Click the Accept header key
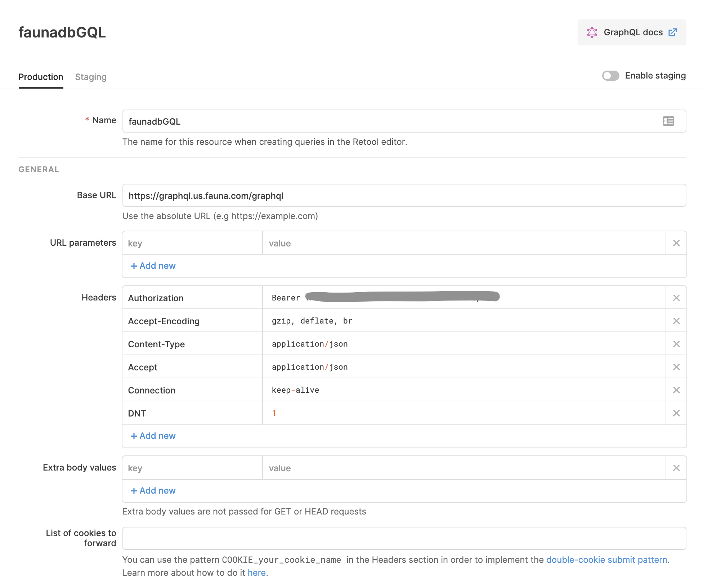This screenshot has width=703, height=588. pos(192,367)
